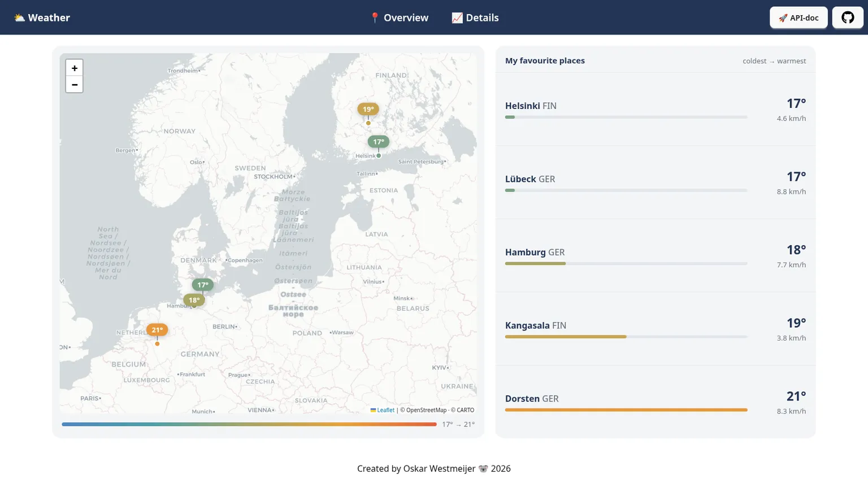868x488 pixels.
Task: Click the 7.7 km/h wind value
Action: coord(791,265)
